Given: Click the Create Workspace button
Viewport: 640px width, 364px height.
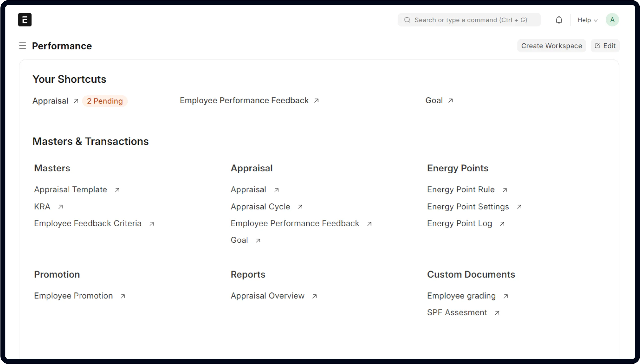Looking at the screenshot, I should 552,46.
